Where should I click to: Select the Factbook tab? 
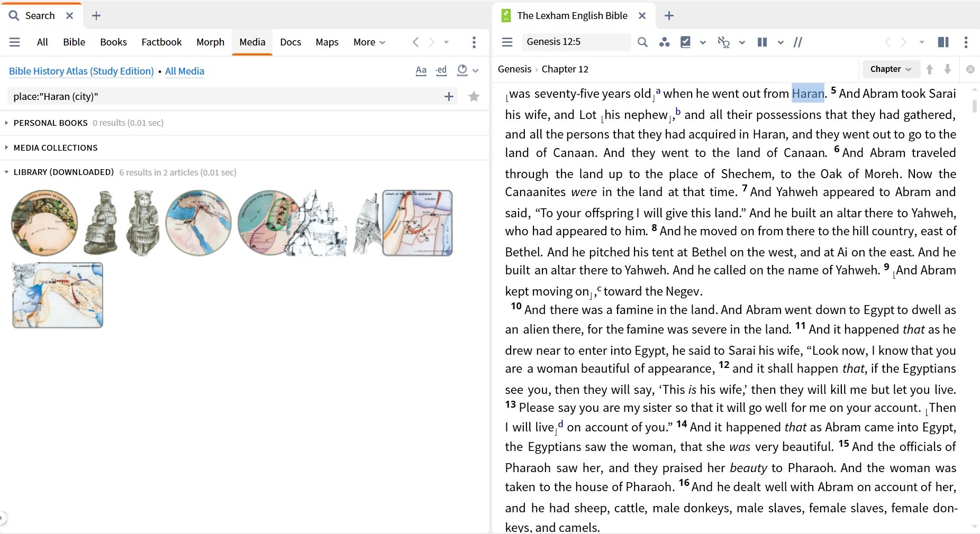pos(161,42)
